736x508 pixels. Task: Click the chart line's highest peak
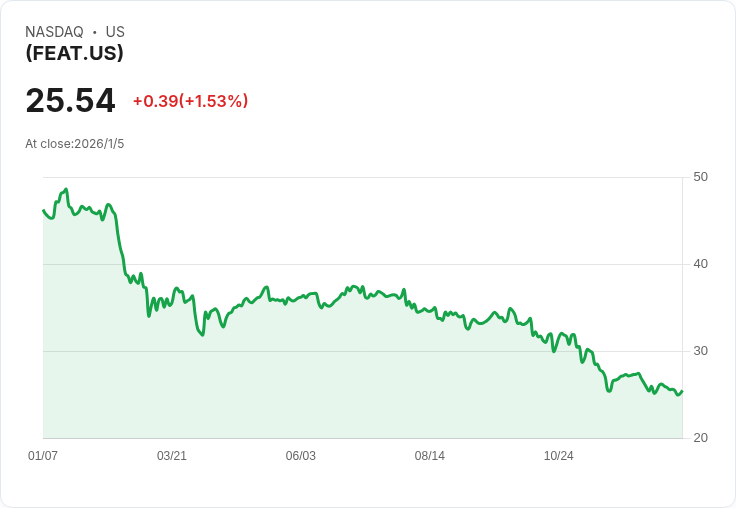click(x=66, y=189)
